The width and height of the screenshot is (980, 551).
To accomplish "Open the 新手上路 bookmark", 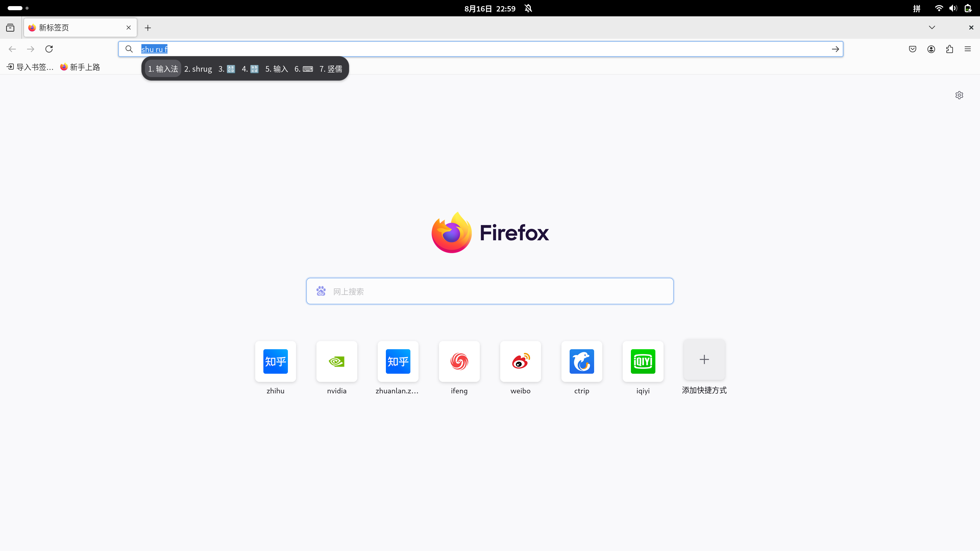I will tap(80, 67).
